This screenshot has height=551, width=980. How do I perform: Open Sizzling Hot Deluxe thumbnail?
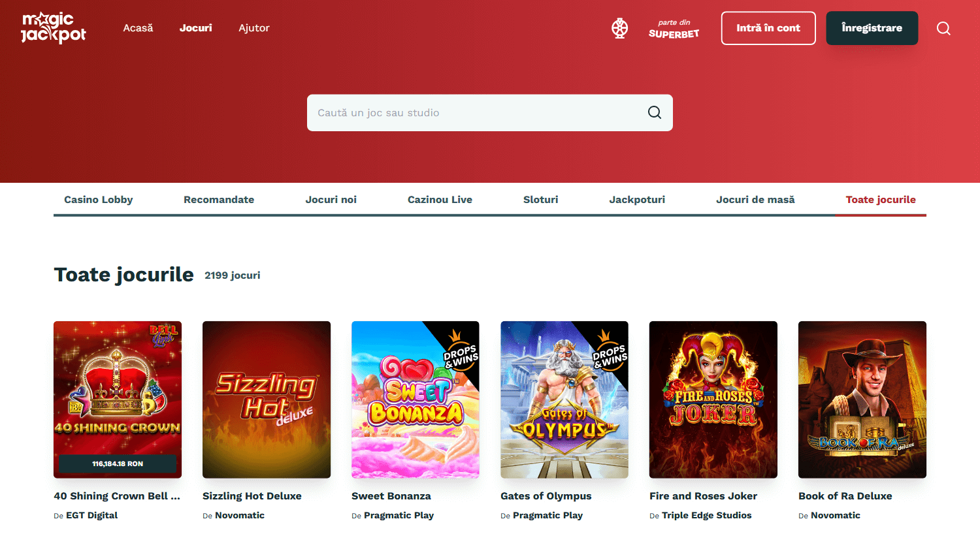[x=267, y=400]
